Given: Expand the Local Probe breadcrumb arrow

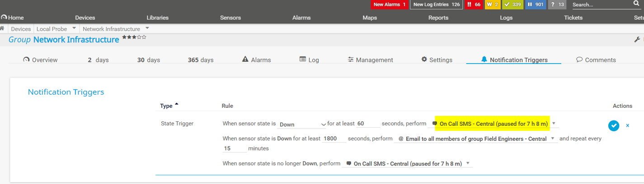Looking at the screenshot, I should pyautogui.click(x=74, y=28).
